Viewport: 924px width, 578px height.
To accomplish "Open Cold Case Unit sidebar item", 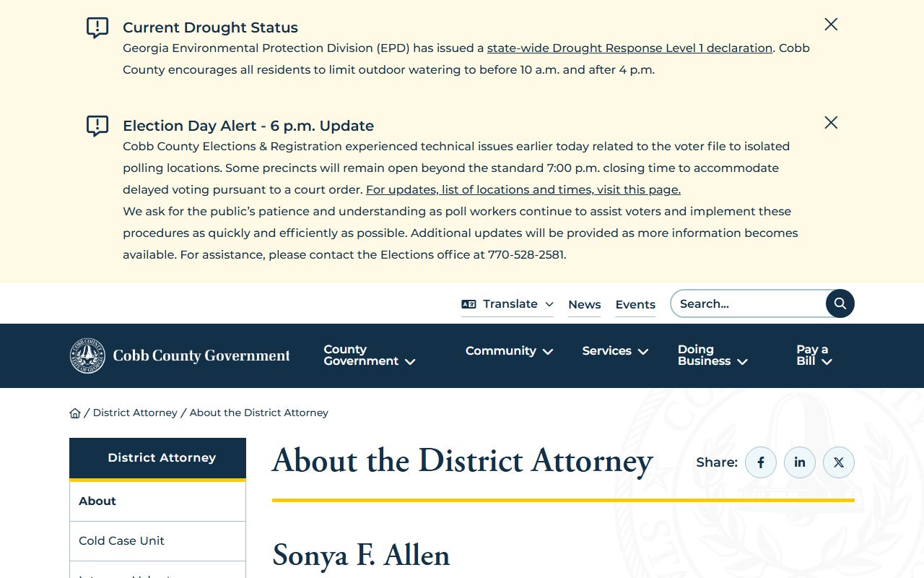I will pos(157,541).
